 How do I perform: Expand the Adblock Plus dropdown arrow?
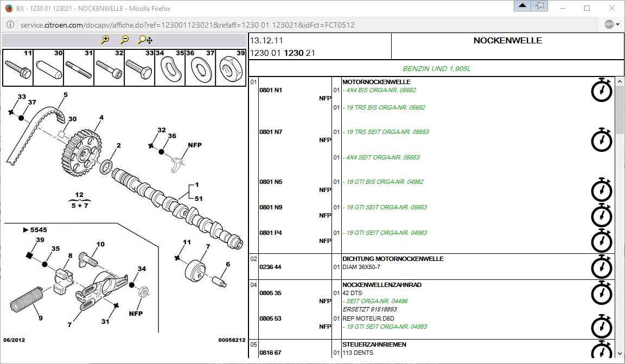coord(618,25)
